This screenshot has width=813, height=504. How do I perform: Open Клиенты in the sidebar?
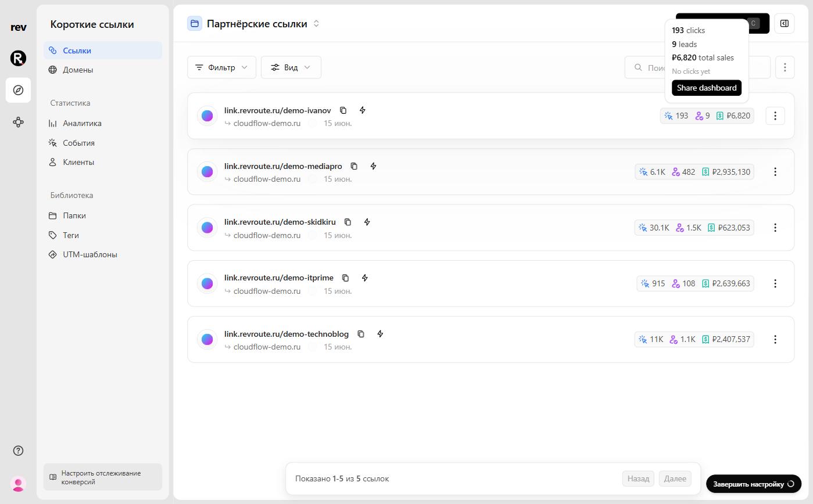point(103,162)
